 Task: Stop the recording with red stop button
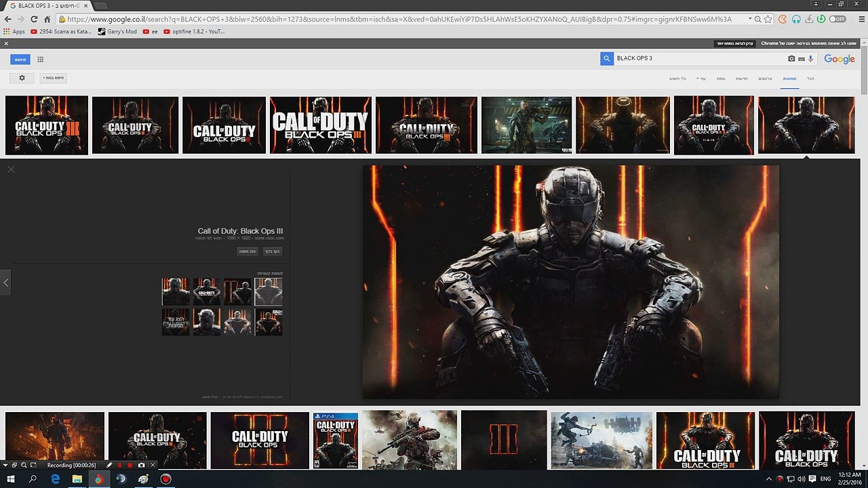pos(130,466)
